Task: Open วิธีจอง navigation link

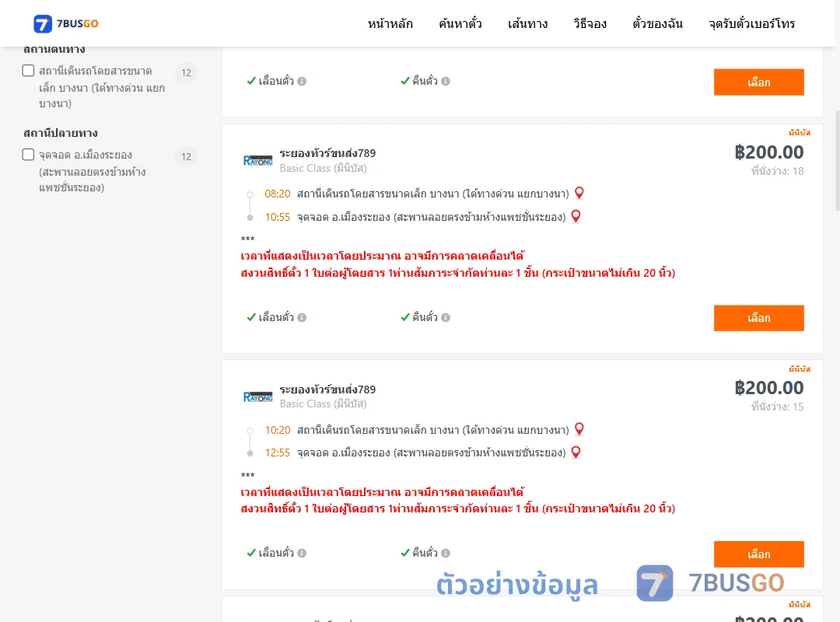Action: (590, 24)
